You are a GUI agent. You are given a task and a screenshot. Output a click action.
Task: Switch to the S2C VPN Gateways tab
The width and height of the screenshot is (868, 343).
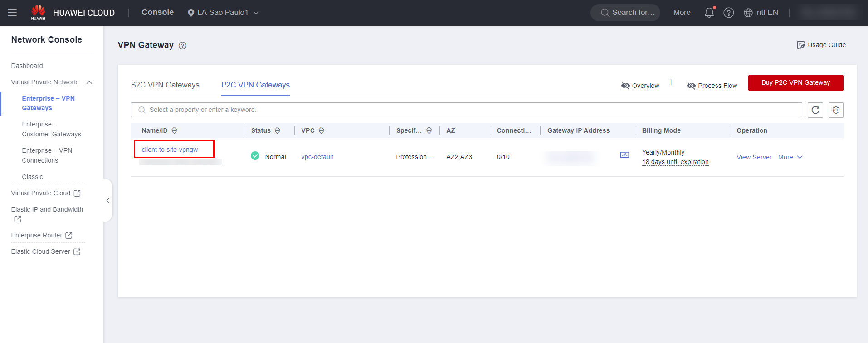point(165,85)
